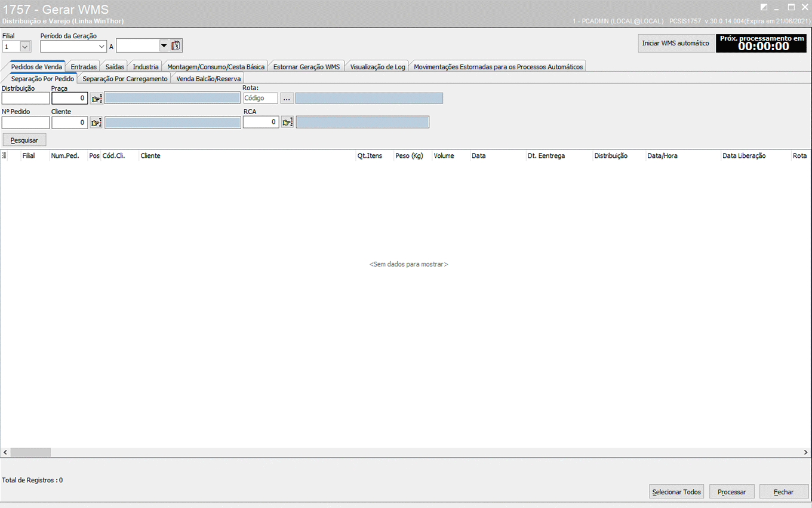This screenshot has width=812, height=508.
Task: Open the Estornar Geração WMS tab
Action: click(x=306, y=67)
